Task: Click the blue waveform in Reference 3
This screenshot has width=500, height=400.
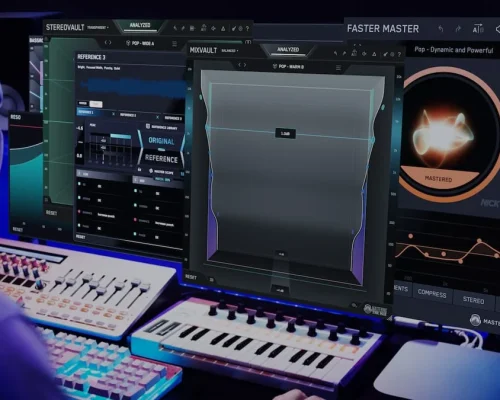Action: 133,87
